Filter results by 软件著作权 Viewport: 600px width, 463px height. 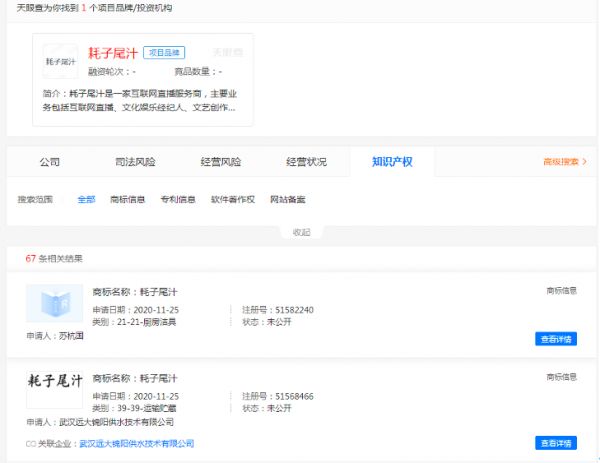(233, 199)
